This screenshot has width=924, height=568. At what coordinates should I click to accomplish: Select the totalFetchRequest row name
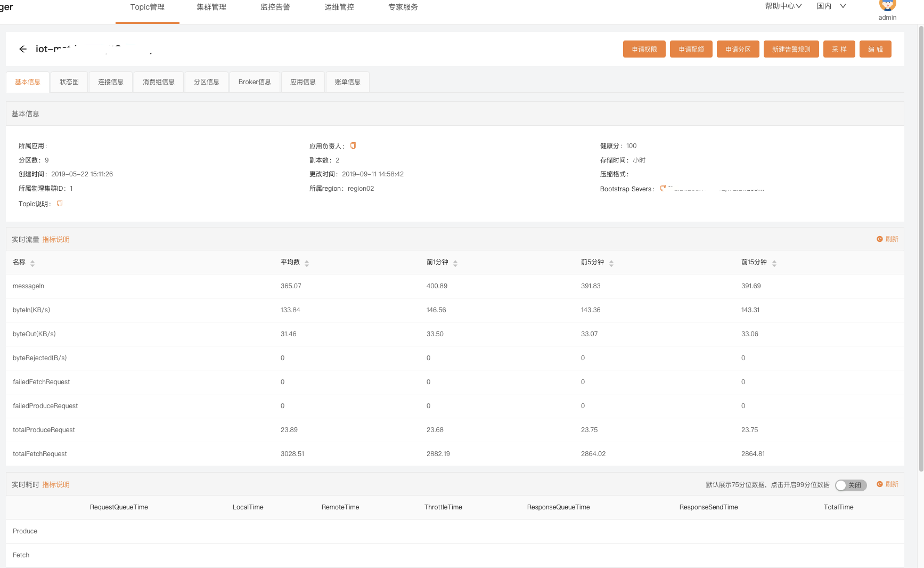(40, 454)
